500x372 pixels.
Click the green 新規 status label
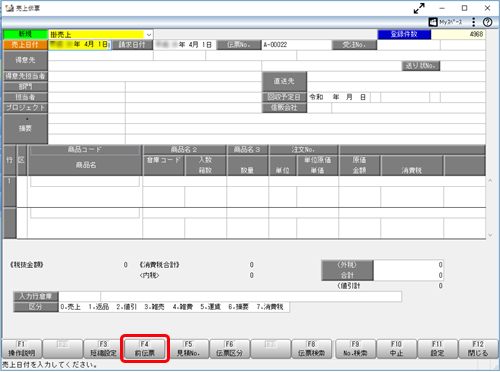click(x=25, y=34)
